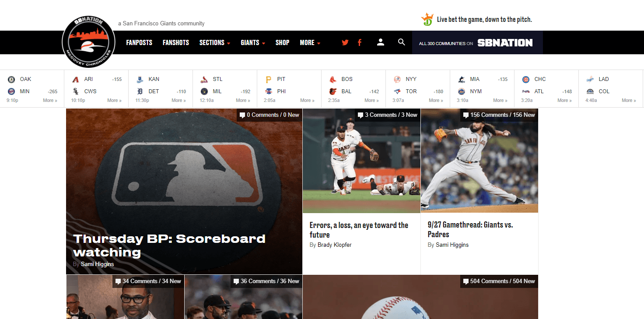Open Errors, a loss, an eye toward the future
The image size is (644, 319).
pos(359,230)
